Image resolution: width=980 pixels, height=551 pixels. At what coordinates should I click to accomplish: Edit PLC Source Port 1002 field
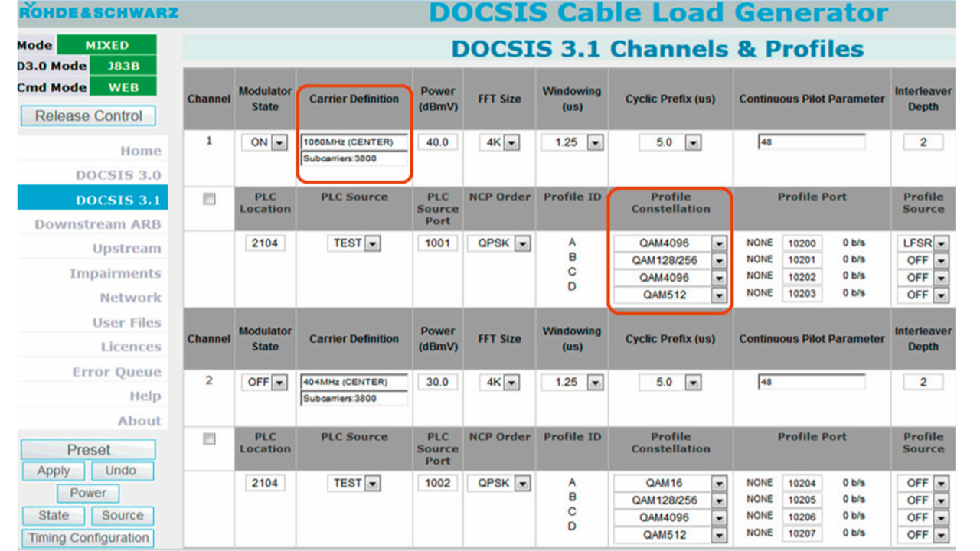pos(438,484)
